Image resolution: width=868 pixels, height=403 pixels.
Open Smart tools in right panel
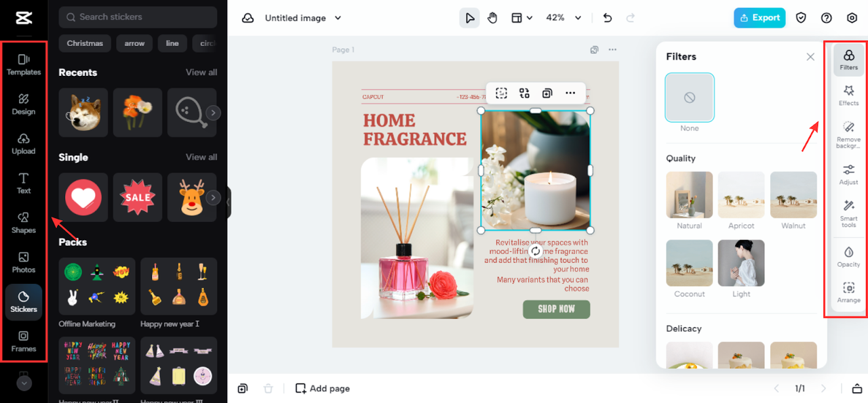click(x=848, y=213)
